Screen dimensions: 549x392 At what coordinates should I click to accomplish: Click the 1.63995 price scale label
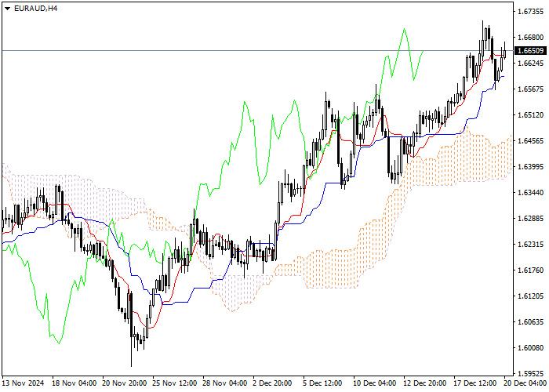531,166
